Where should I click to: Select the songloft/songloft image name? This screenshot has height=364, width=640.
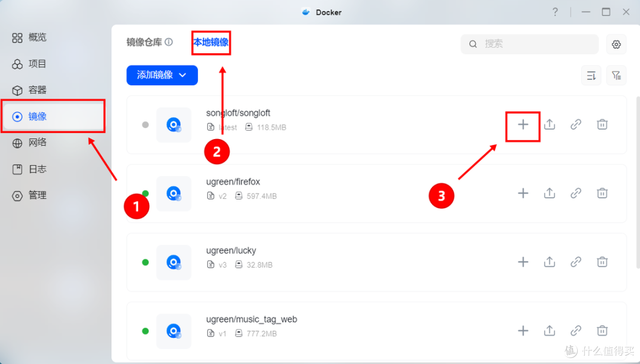(238, 113)
